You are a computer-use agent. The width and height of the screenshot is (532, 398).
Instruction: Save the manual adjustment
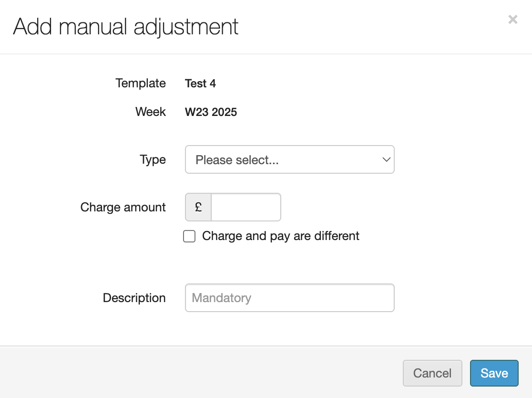point(494,373)
